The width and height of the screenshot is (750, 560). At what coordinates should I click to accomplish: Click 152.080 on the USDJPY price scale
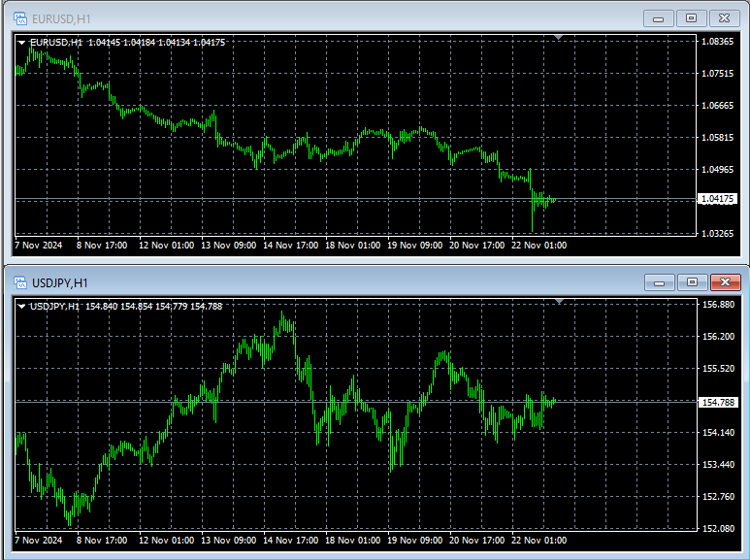(718, 529)
